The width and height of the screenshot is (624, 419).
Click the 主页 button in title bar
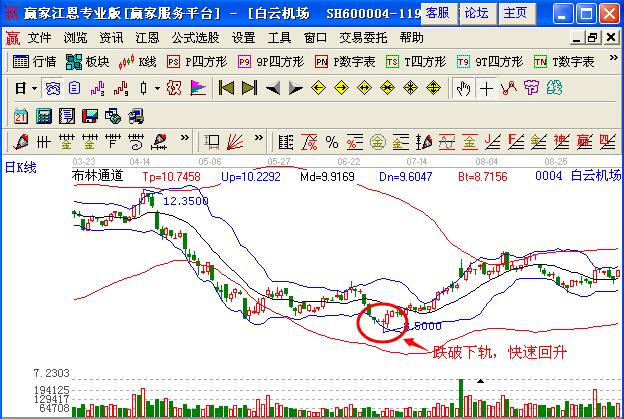pos(517,14)
